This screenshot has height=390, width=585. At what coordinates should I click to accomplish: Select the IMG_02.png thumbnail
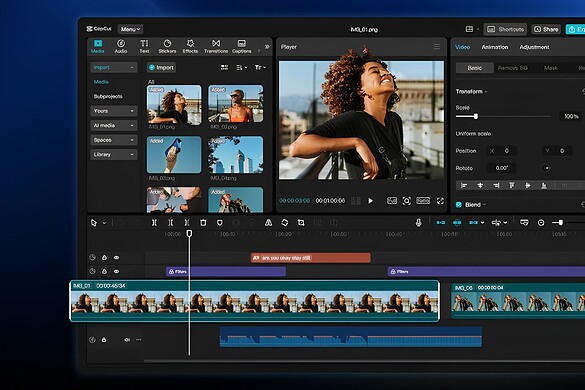click(236, 104)
